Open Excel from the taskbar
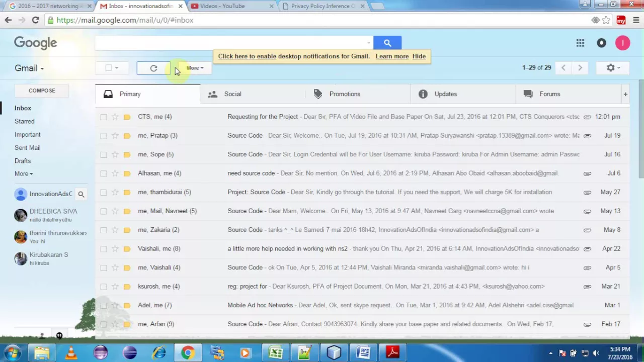Viewport: 644px width, 362px height. pyautogui.click(x=276, y=352)
